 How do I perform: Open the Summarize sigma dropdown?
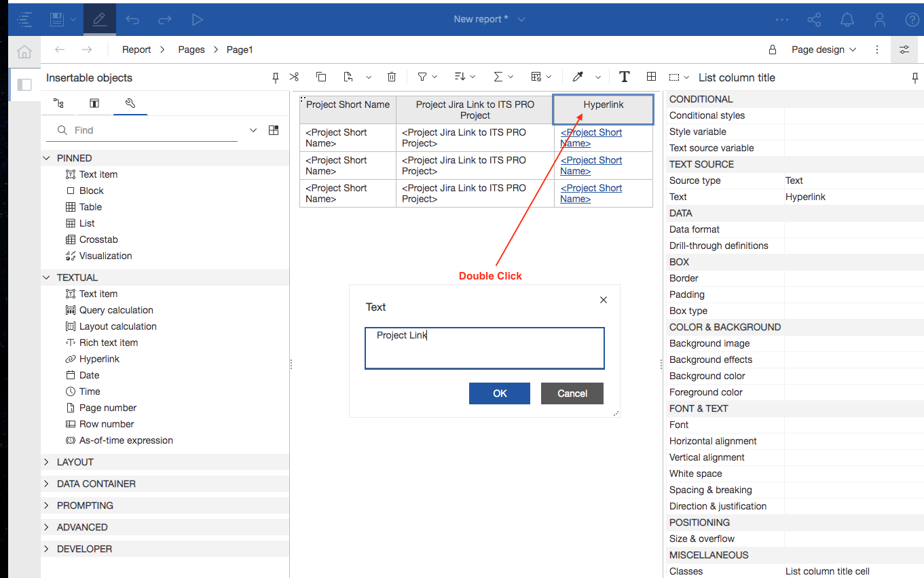503,77
